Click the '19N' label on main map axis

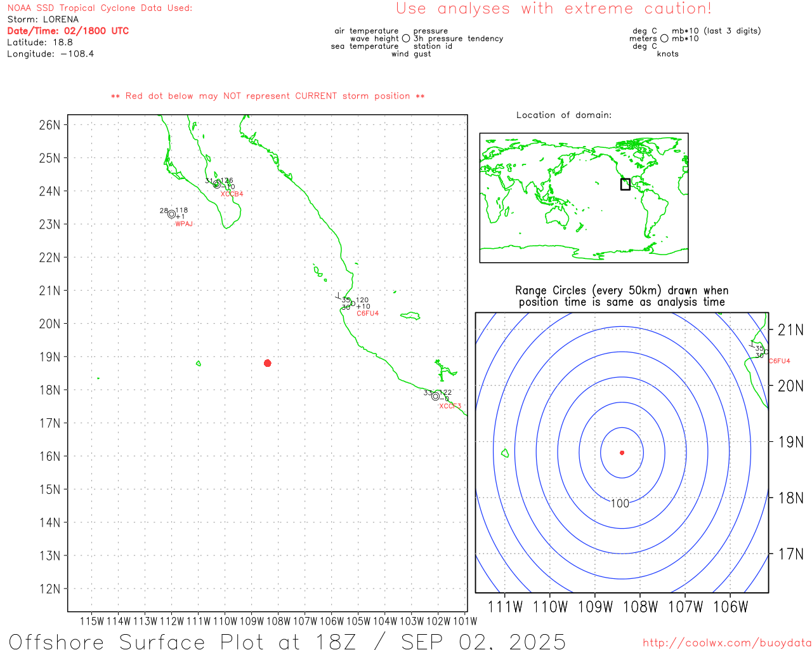coord(49,357)
